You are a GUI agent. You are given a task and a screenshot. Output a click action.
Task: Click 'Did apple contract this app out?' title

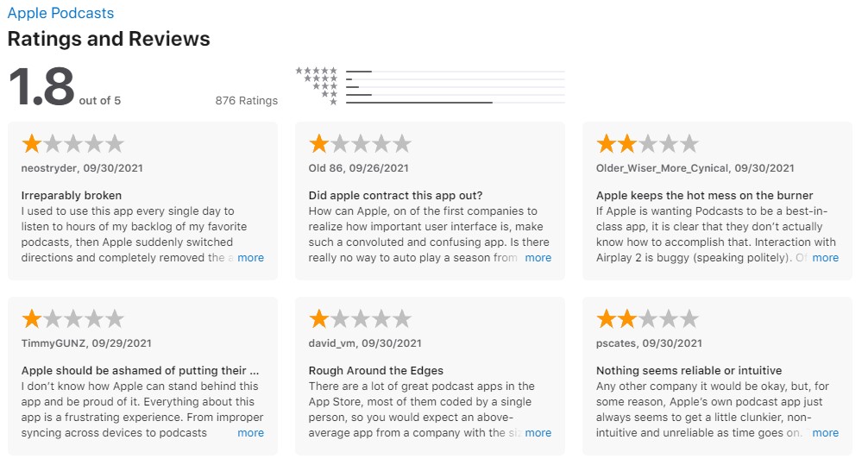(395, 196)
